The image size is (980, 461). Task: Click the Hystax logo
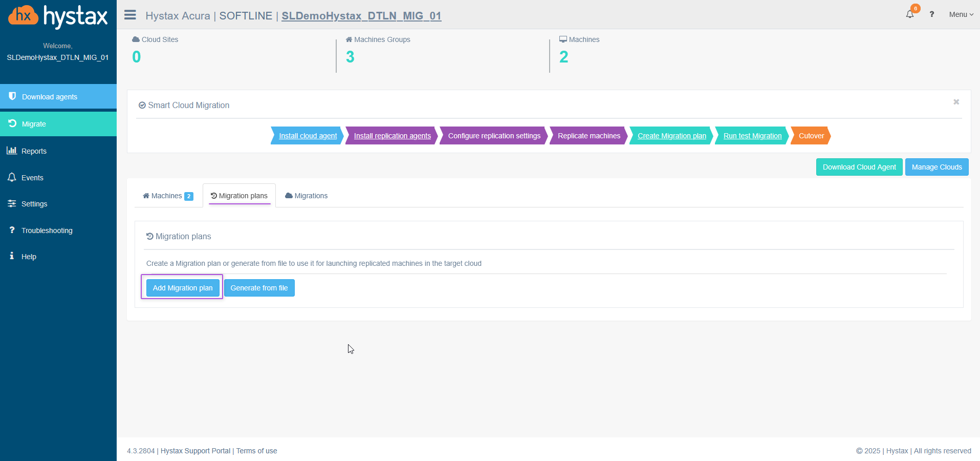tap(58, 16)
